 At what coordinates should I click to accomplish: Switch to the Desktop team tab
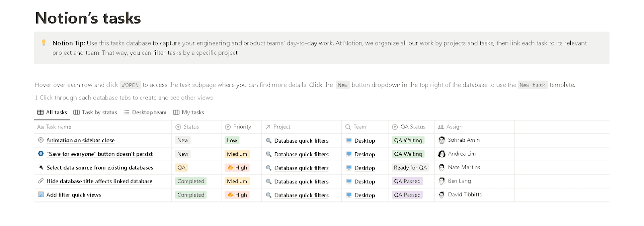pyautogui.click(x=145, y=112)
